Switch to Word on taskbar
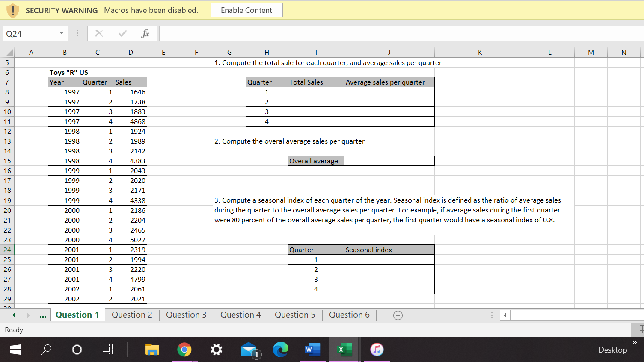Screen dimensions: 644x362 pyautogui.click(x=313, y=350)
